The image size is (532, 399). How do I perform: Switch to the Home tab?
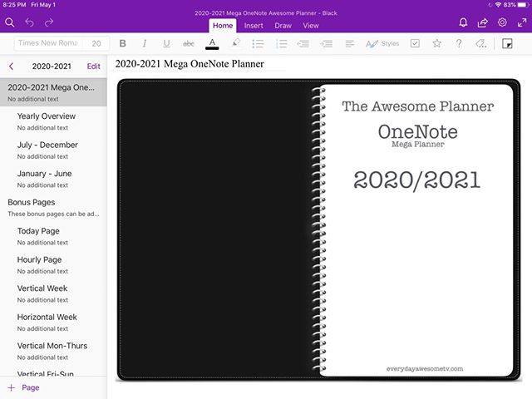click(x=223, y=26)
